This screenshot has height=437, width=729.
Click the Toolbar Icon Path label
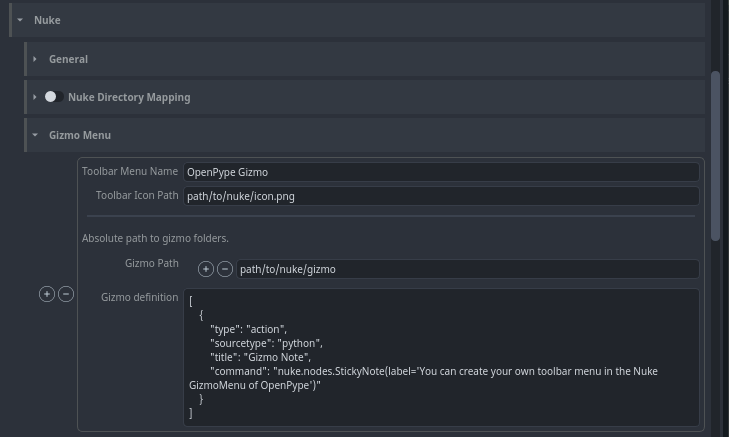tap(137, 196)
